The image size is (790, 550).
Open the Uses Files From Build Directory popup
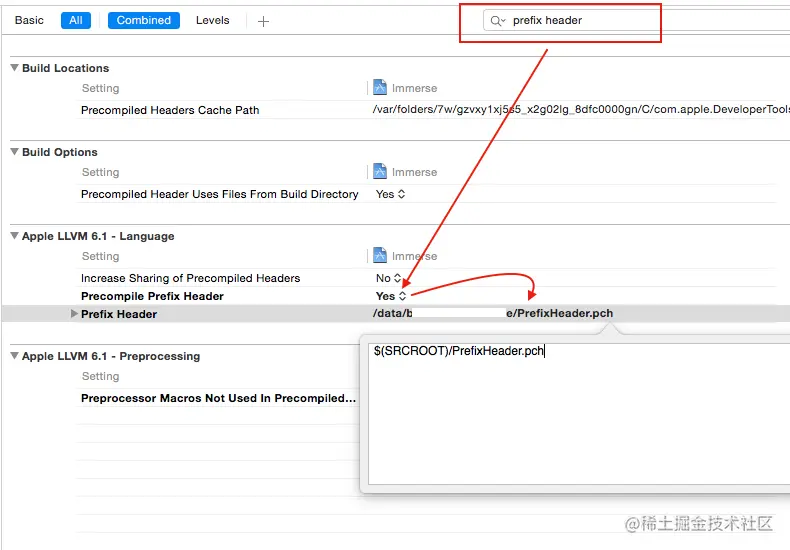390,194
